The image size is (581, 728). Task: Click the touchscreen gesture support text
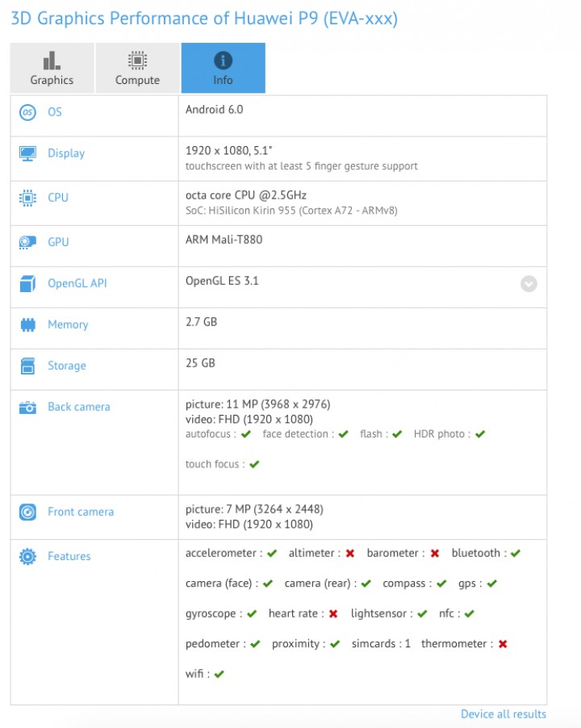point(302,166)
